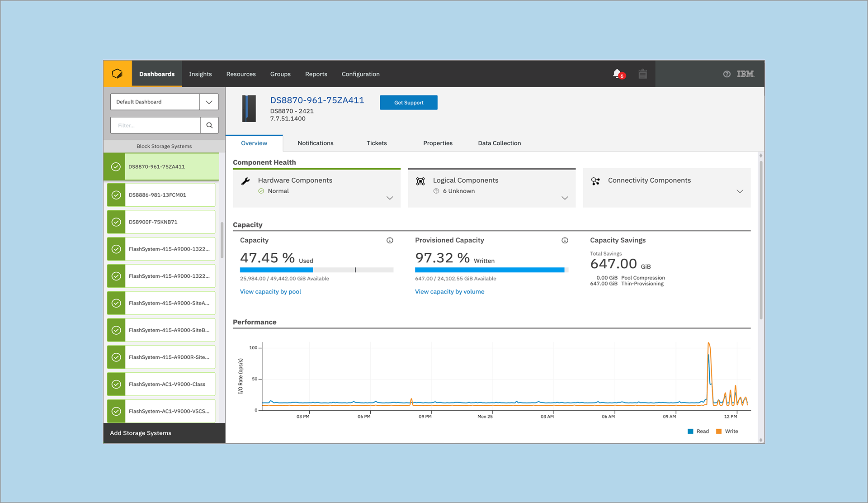Click the Provisioned Capacity info icon

(x=565, y=240)
